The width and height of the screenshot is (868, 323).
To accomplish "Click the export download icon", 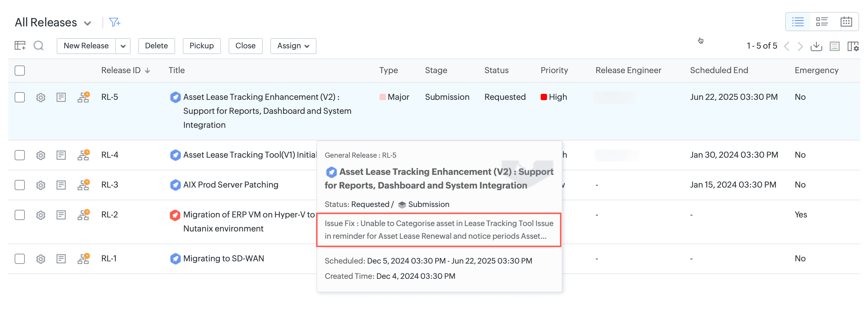I will click(x=816, y=46).
